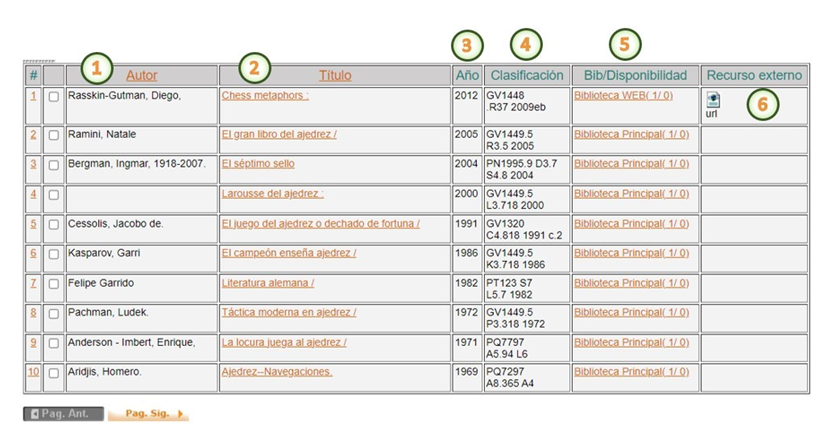
Task: Open Biblioteca Principal link for Cessolis row
Action: [x=631, y=223]
